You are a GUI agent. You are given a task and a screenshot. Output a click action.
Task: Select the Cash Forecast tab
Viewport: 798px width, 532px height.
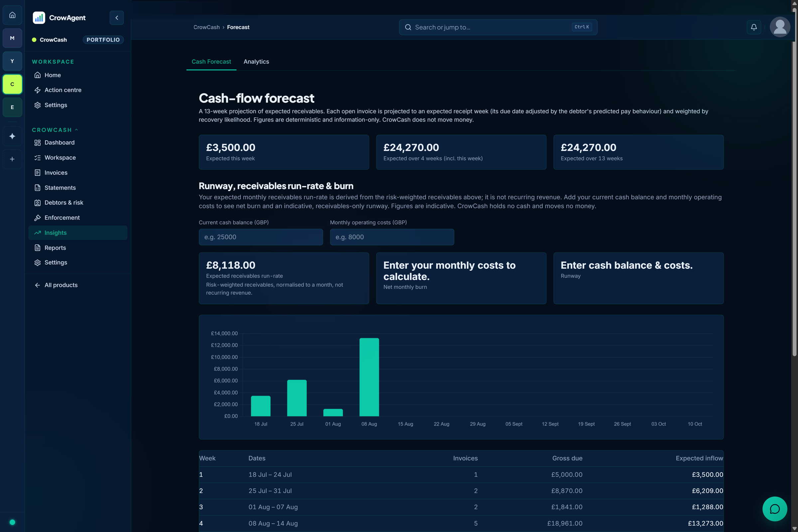pyautogui.click(x=211, y=62)
